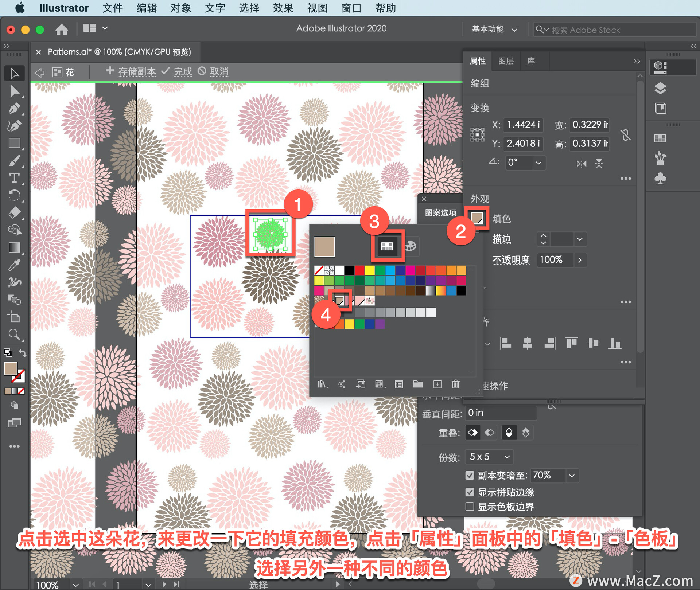Open the Symbols panel club icon
Screen dimensions: 700x590
[x=660, y=179]
